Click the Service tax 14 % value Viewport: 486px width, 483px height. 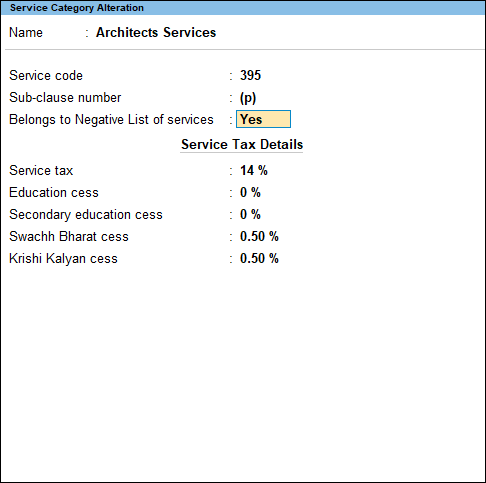click(254, 170)
